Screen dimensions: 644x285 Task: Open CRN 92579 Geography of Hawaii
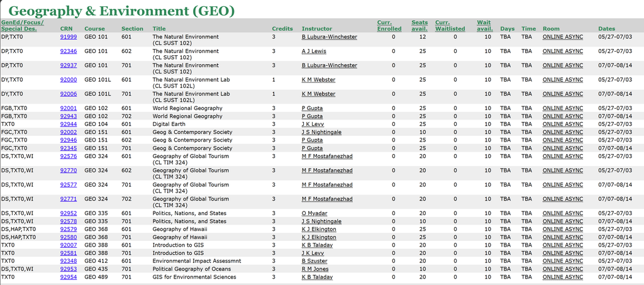point(68,229)
